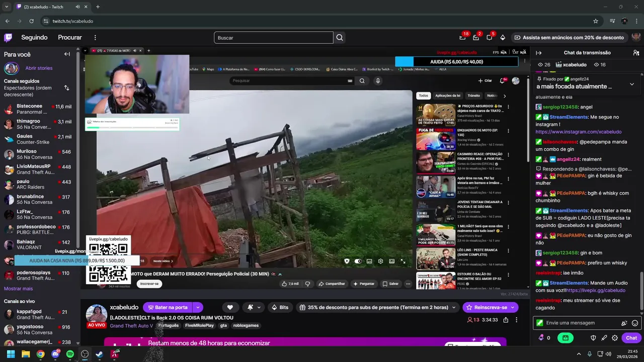This screenshot has width=644, height=362.
Task: Show hidden system tray icons
Action: (579, 354)
